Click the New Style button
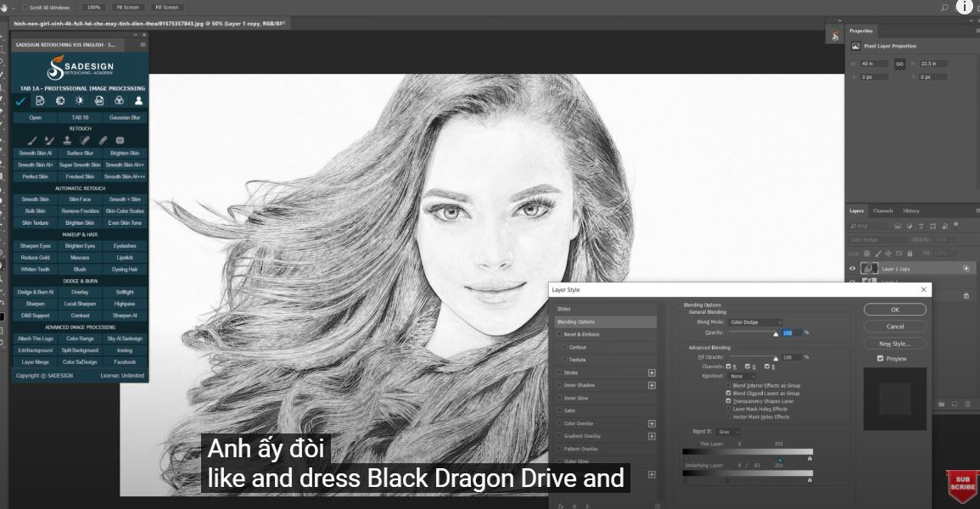Image resolution: width=980 pixels, height=509 pixels. (x=895, y=344)
